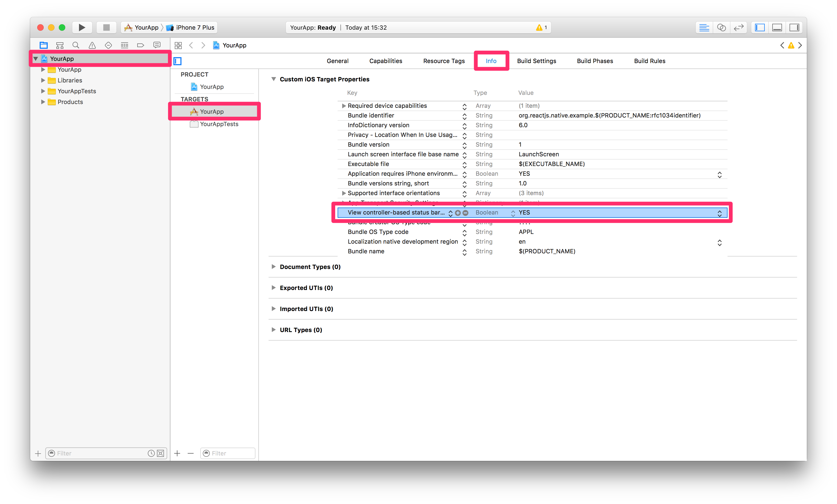This screenshot has width=837, height=504.
Task: Click the Stop button in the toolbar
Action: 106,27
